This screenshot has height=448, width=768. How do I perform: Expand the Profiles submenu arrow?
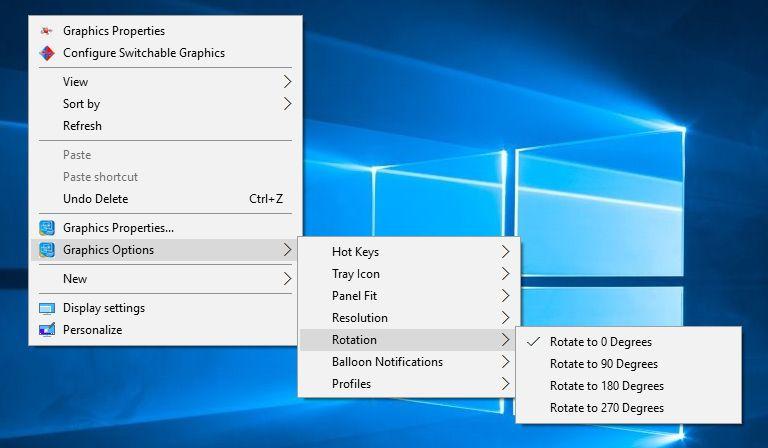(505, 384)
